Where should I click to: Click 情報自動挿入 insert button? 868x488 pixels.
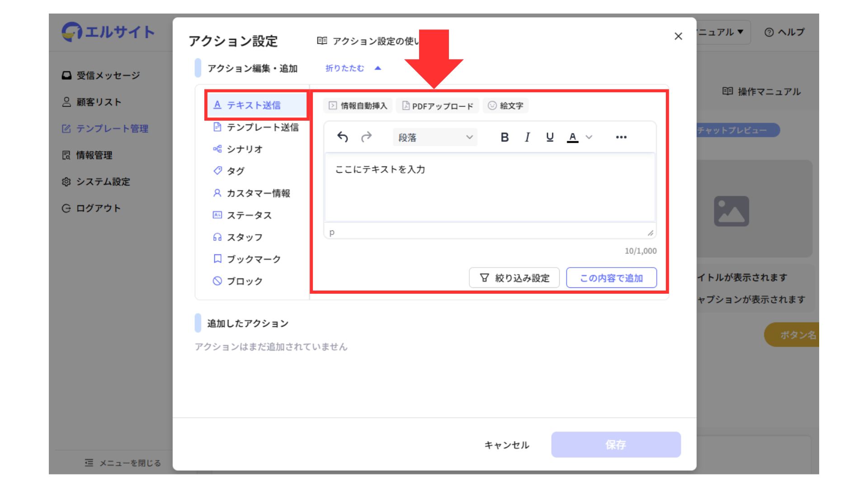(358, 106)
